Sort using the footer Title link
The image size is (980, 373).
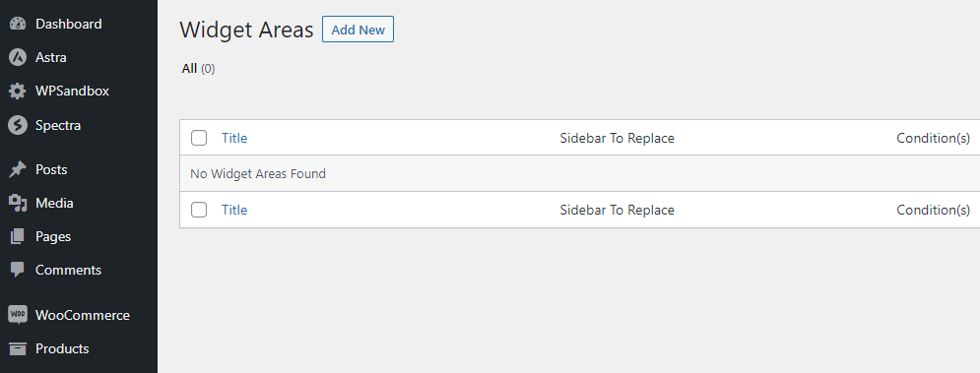[234, 210]
